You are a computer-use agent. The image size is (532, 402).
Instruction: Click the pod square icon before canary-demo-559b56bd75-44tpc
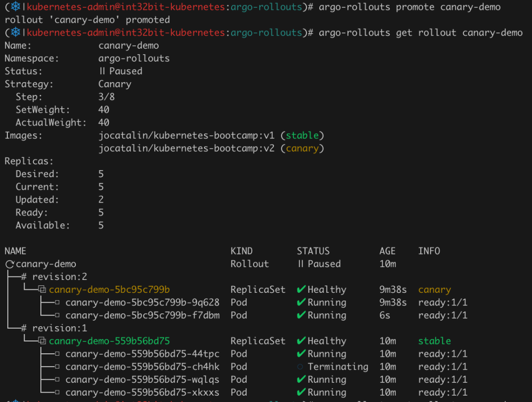click(x=57, y=354)
